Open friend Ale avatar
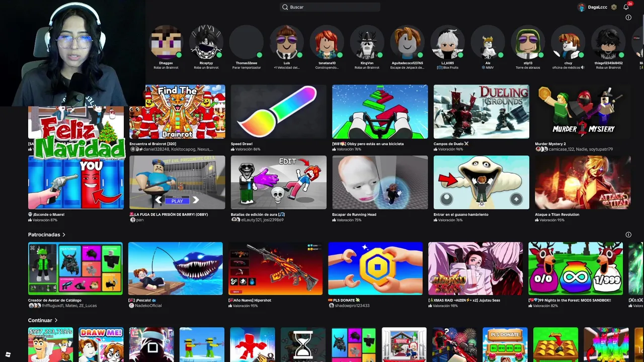The height and width of the screenshot is (362, 644). [x=488, y=42]
